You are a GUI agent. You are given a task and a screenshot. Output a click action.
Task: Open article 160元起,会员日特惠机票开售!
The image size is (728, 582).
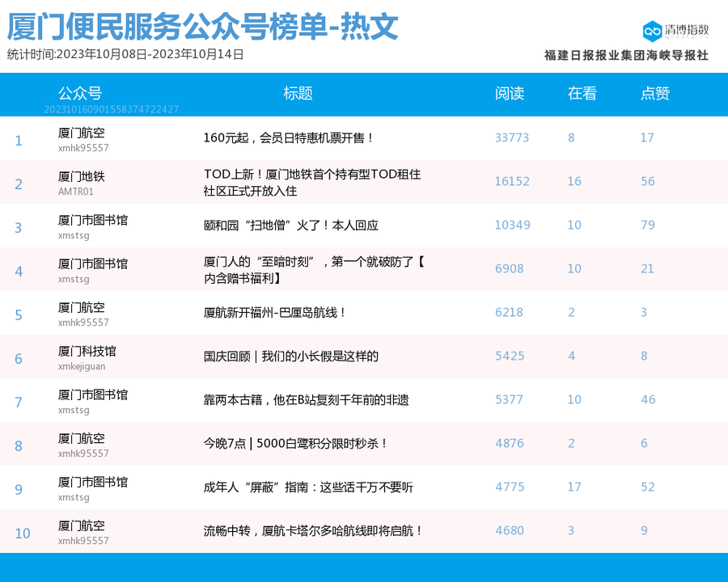pos(288,138)
